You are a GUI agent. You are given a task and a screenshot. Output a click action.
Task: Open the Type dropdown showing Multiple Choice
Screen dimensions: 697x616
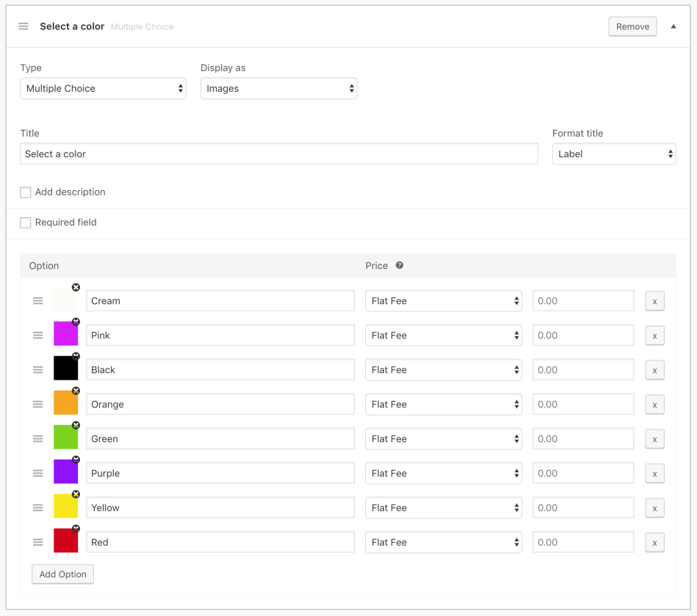(103, 89)
